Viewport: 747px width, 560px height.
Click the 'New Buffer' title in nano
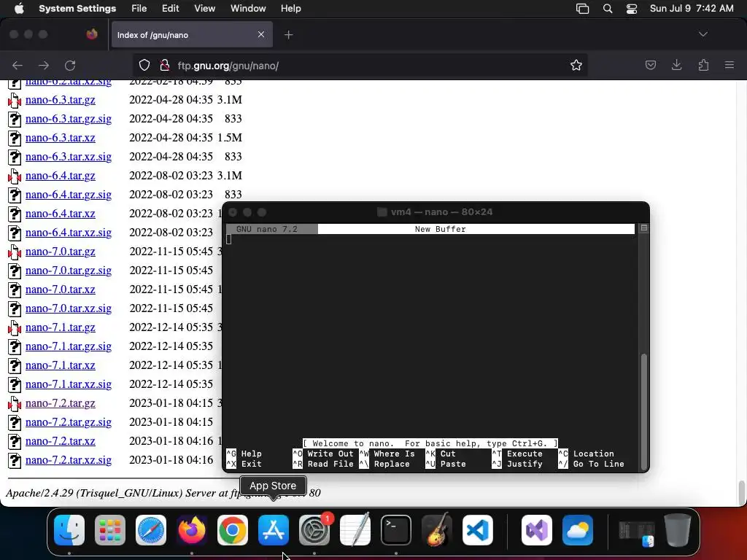[440, 229]
